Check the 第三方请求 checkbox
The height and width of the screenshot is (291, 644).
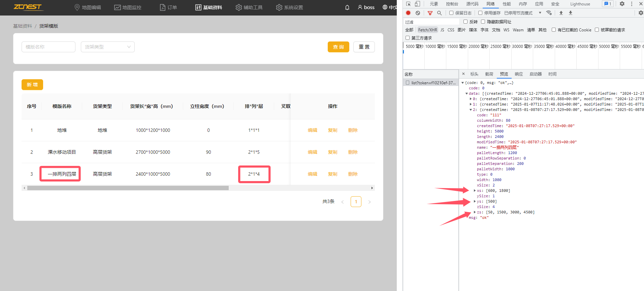408,38
